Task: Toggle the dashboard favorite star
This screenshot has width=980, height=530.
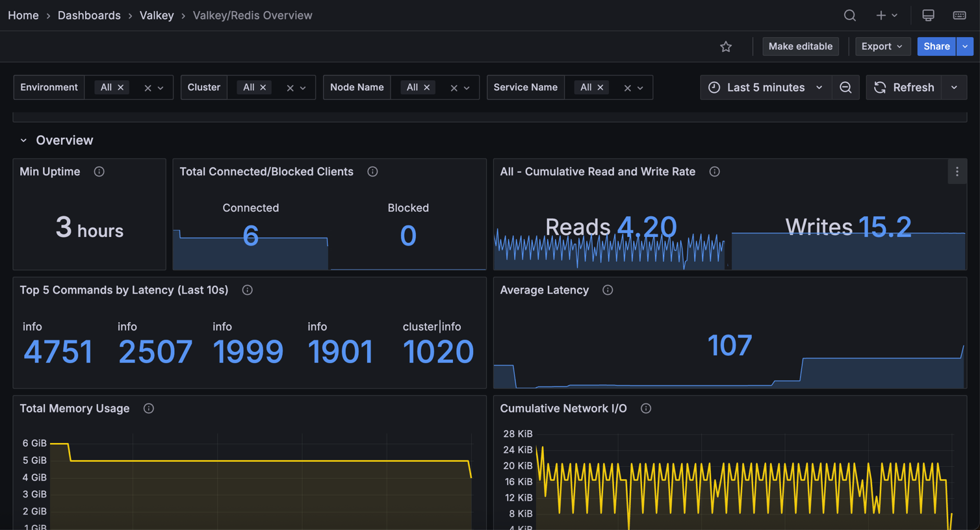Action: [x=726, y=46]
